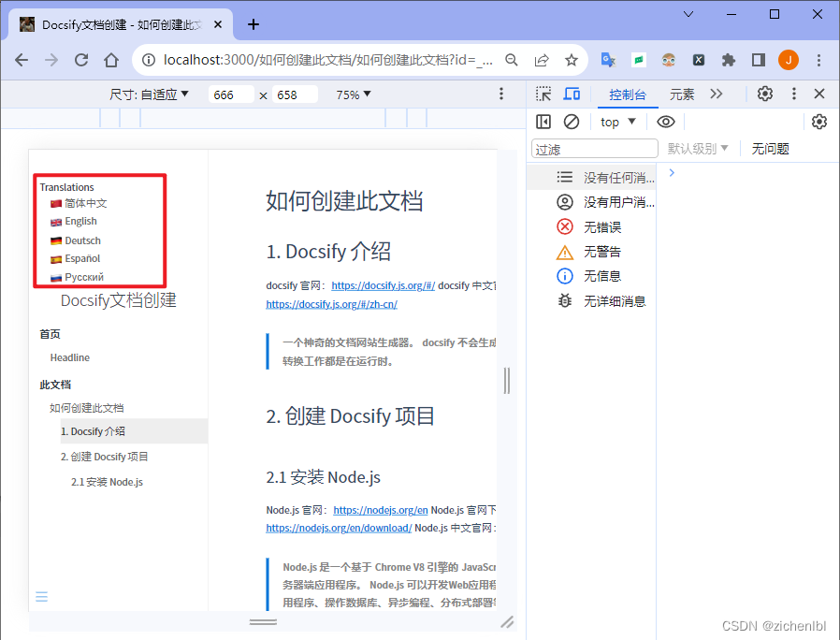Image resolution: width=840 pixels, height=640 pixels.
Task: Open the device toolbar more options menu
Action: tap(501, 94)
